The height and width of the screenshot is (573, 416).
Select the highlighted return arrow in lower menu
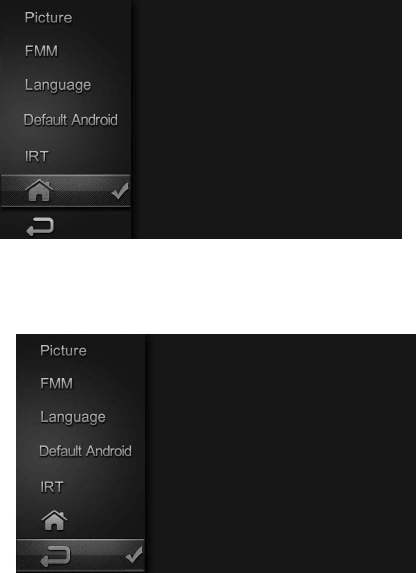55,556
